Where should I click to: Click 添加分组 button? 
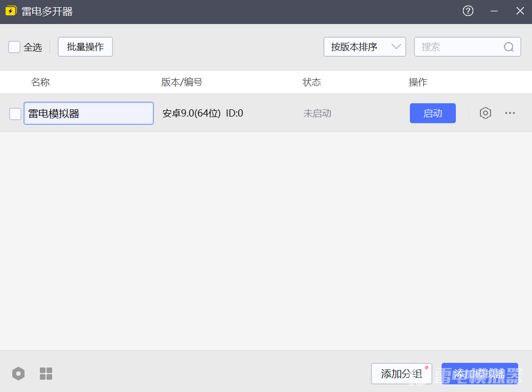pos(401,374)
